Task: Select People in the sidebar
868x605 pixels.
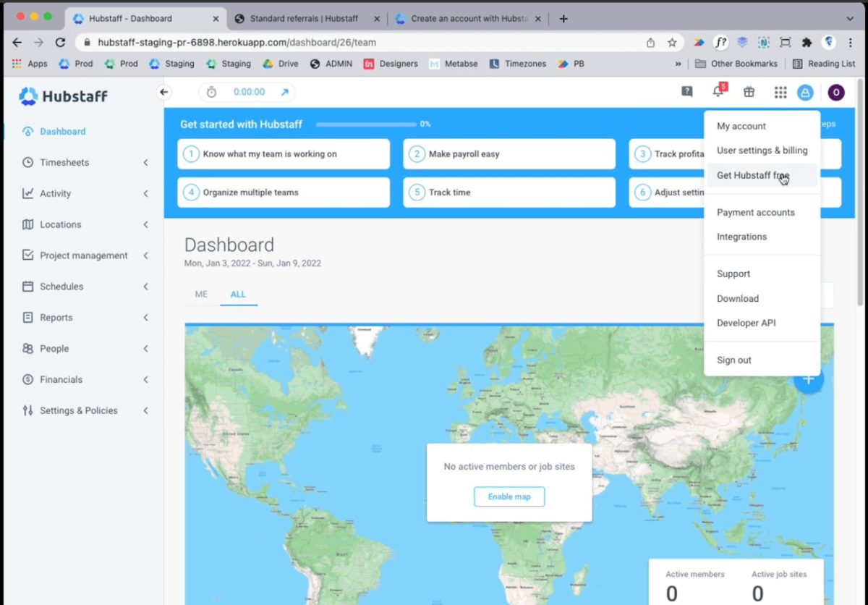Action: (x=54, y=348)
